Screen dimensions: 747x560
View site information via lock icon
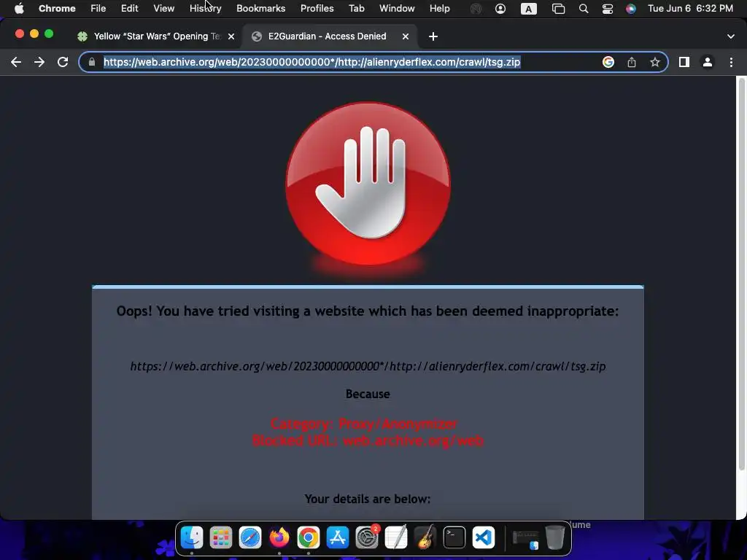click(92, 62)
